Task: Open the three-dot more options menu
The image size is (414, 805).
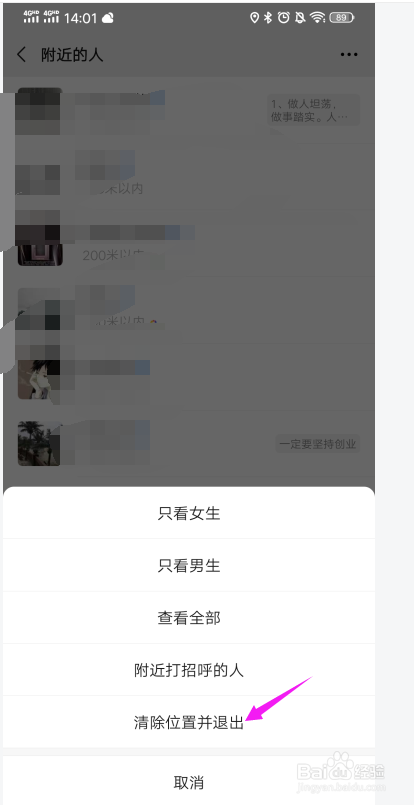Action: pyautogui.click(x=349, y=54)
